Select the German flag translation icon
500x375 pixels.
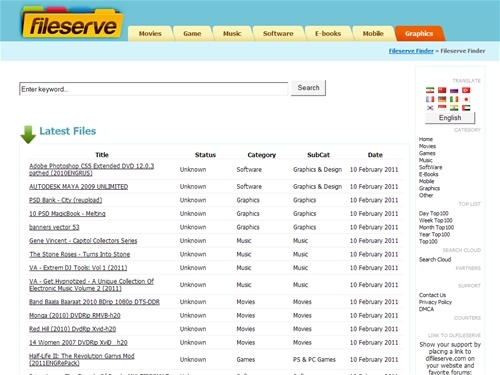(442, 99)
